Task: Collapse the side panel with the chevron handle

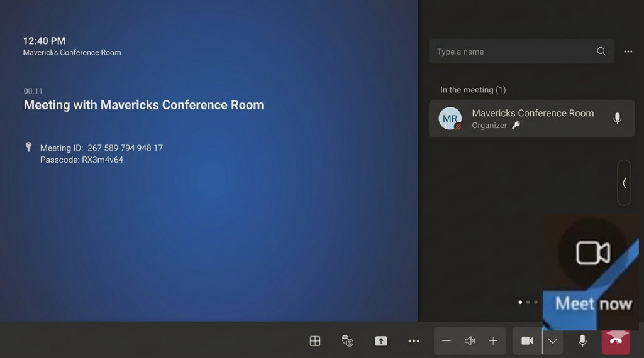Action: [624, 183]
